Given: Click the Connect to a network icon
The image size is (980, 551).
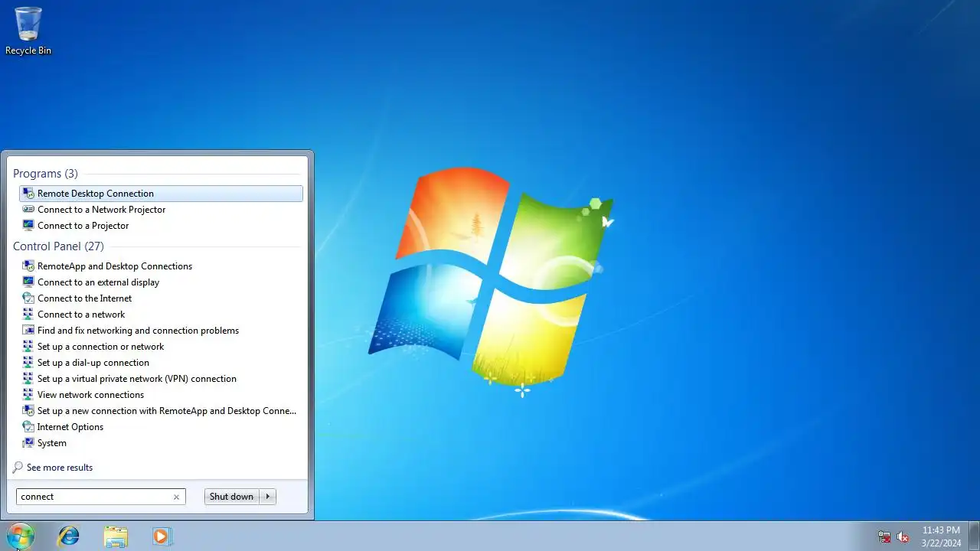Looking at the screenshot, I should (x=28, y=315).
